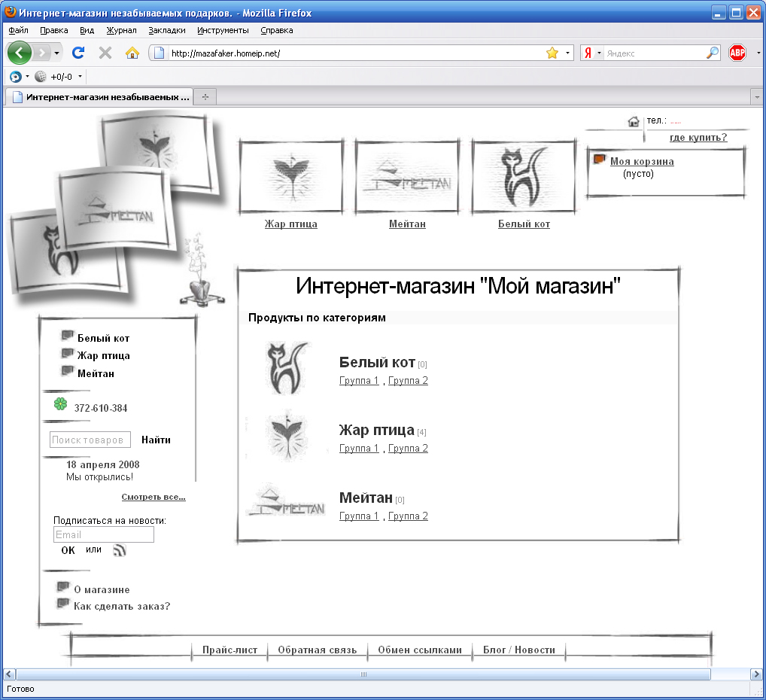The width and height of the screenshot is (766, 700).
Task: Open search engine selector dropdown arrow
Action: (x=599, y=53)
